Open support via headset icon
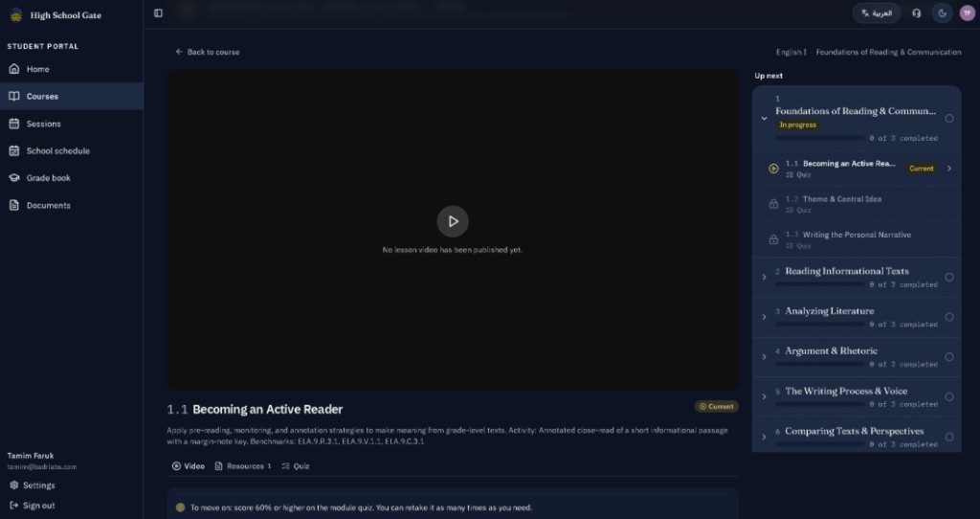This screenshot has height=519, width=980. (916, 13)
